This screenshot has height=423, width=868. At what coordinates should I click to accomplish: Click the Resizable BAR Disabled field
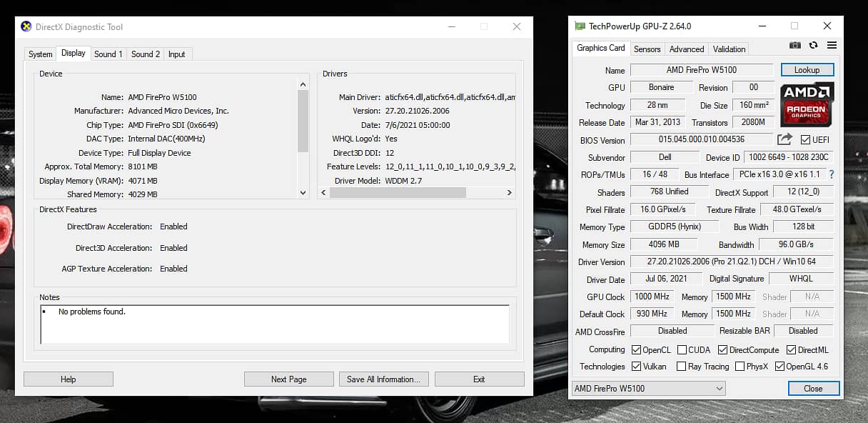pos(803,331)
